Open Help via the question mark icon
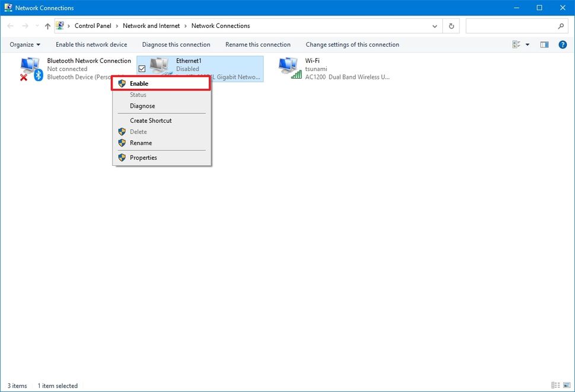 pos(562,44)
